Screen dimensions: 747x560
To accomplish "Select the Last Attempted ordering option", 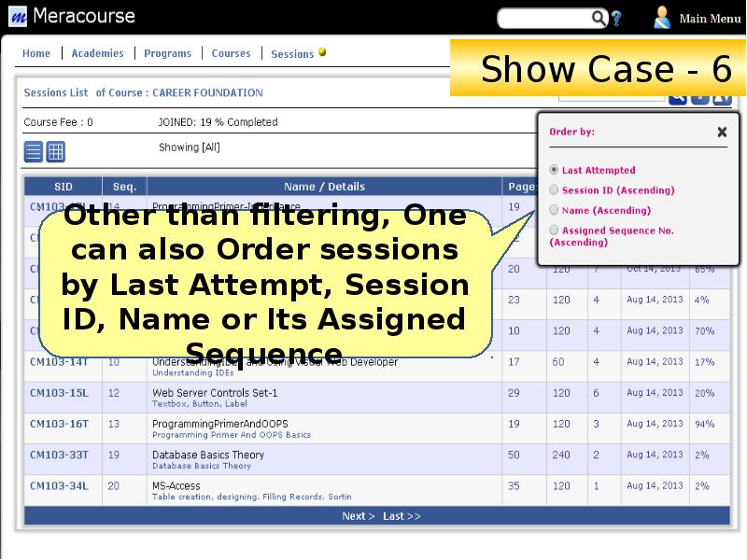I will point(553,170).
